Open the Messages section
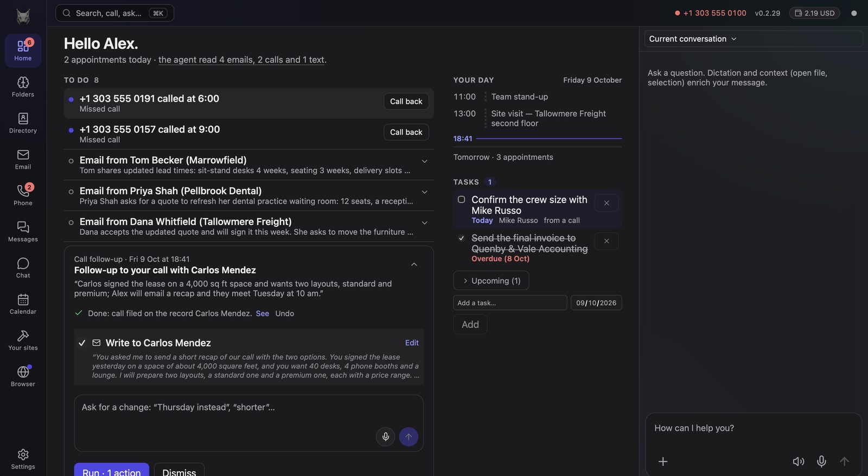The image size is (868, 476). pos(23,232)
